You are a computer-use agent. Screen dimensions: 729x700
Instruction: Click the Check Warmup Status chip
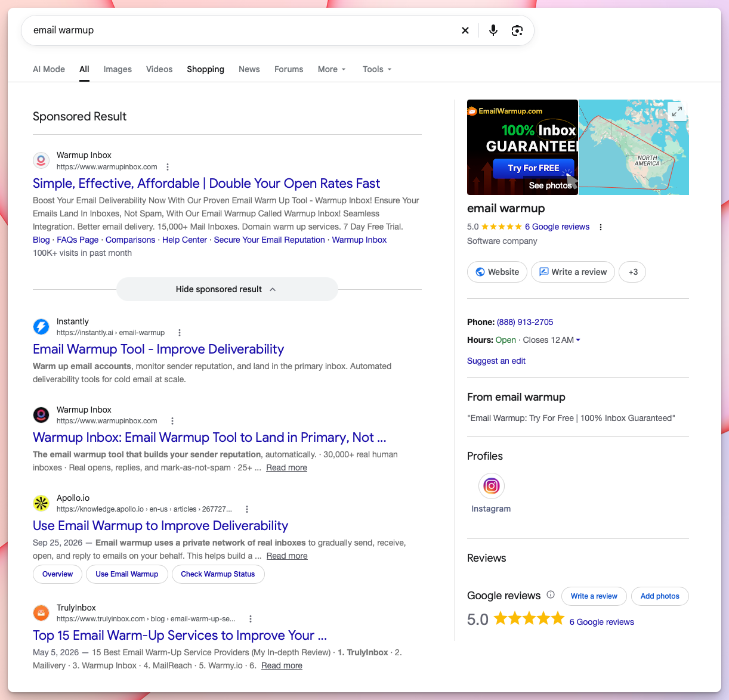pyautogui.click(x=218, y=574)
